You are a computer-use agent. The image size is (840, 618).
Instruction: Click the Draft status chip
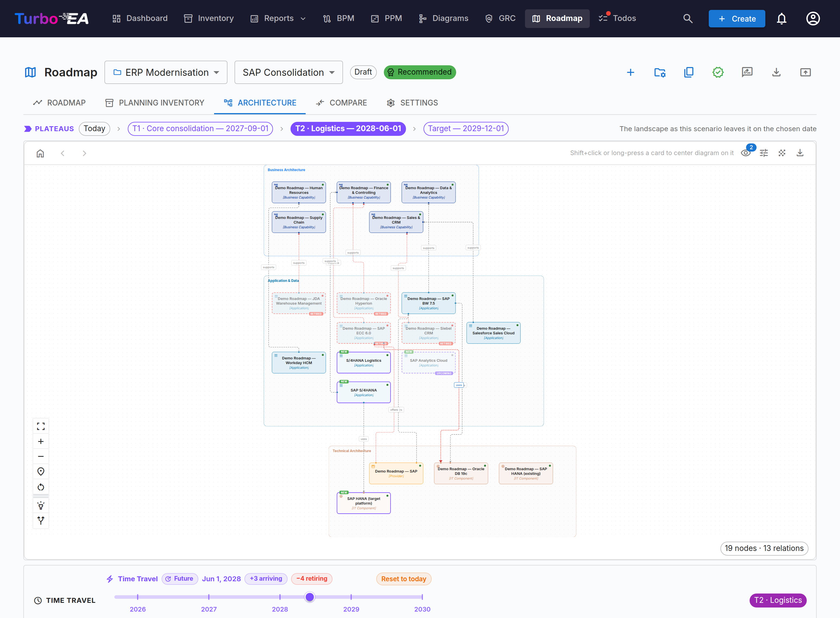tap(363, 72)
